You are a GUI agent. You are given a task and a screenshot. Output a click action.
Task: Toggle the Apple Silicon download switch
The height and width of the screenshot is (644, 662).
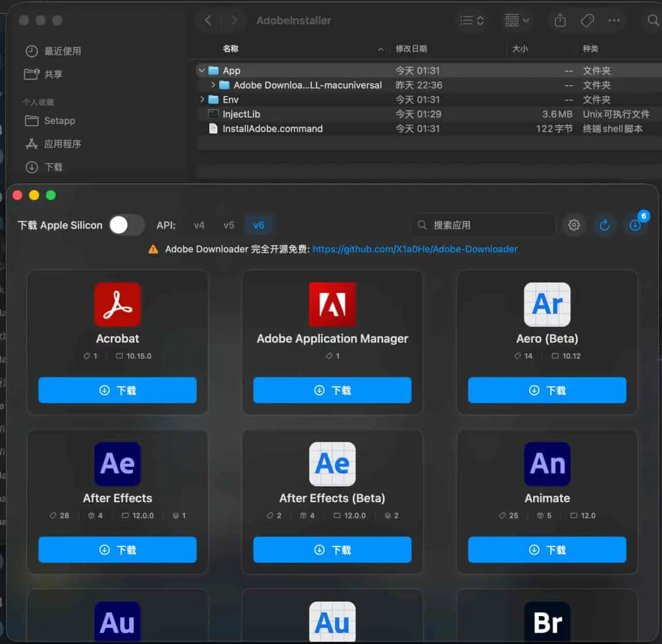pos(126,225)
